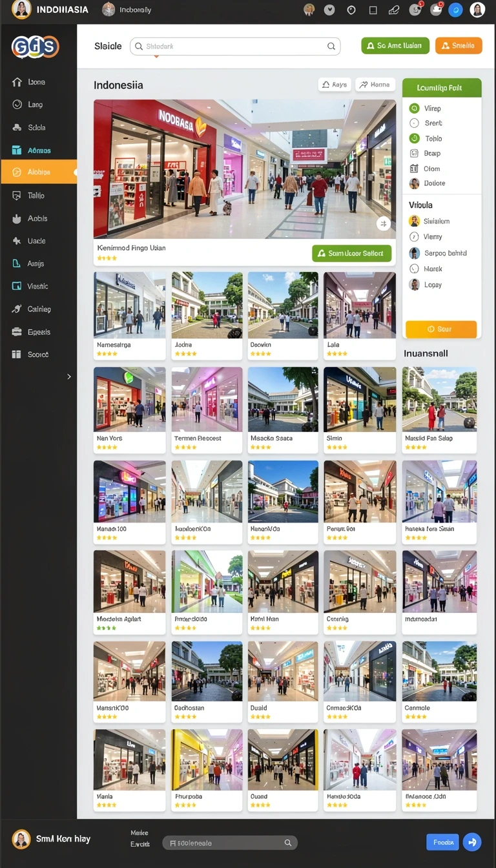Open the Deowirn thumbnail card
The image size is (496, 868).
[x=283, y=315]
